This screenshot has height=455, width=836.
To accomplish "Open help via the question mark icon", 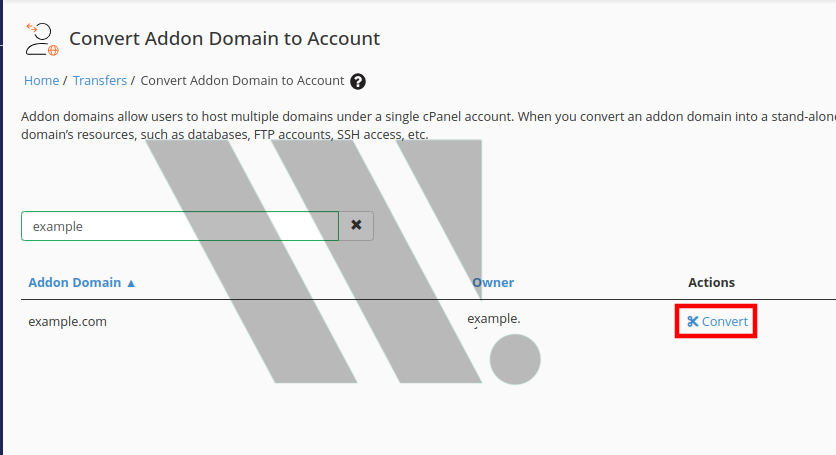I will pos(358,82).
